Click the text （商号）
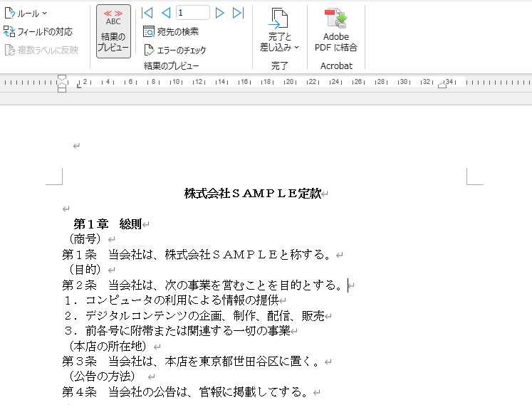The height and width of the screenshot is (405, 532). coord(85,239)
